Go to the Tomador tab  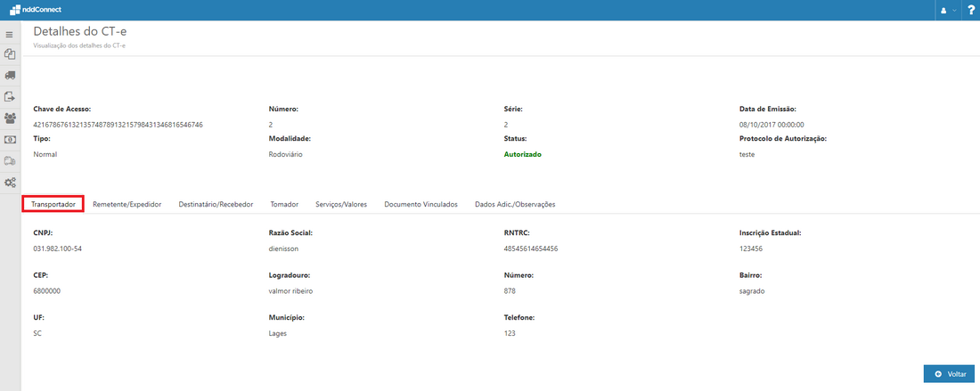tap(284, 204)
